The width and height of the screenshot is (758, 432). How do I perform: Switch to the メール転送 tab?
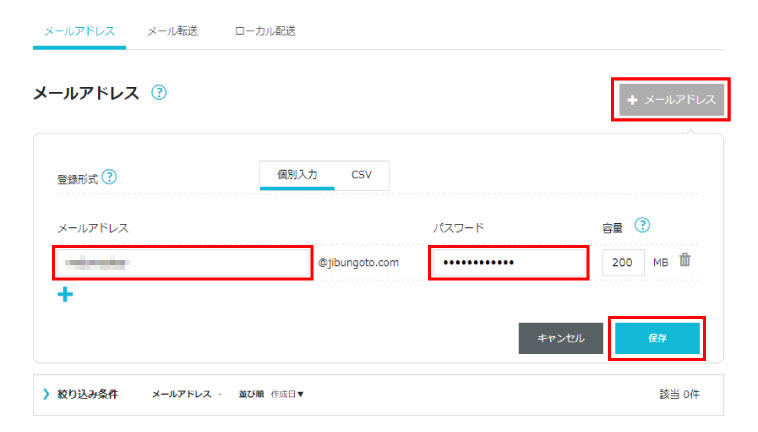click(x=172, y=31)
